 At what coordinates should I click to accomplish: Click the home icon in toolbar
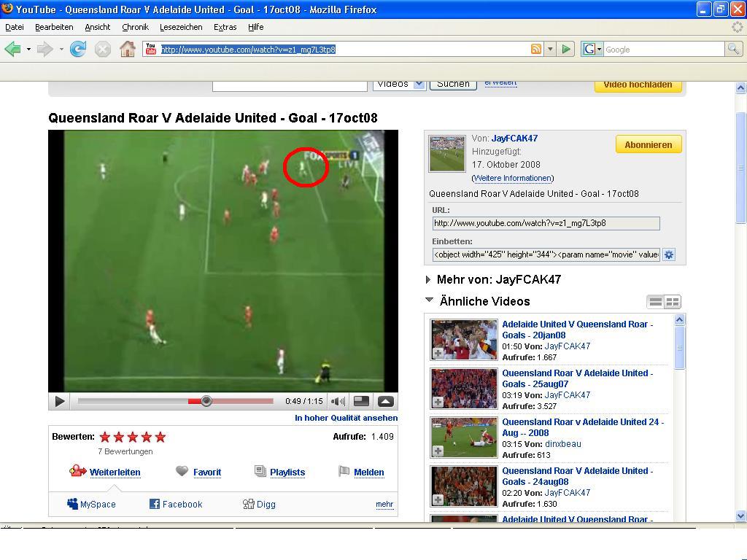pos(128,49)
